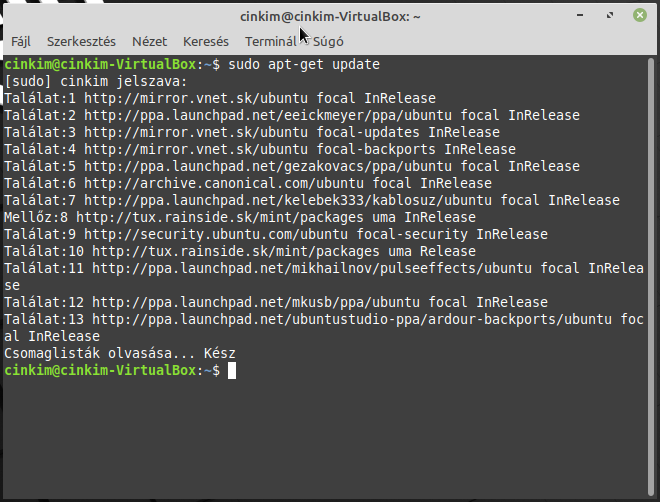Click the Találat:5 gezakovacs ppa line

click(292, 166)
